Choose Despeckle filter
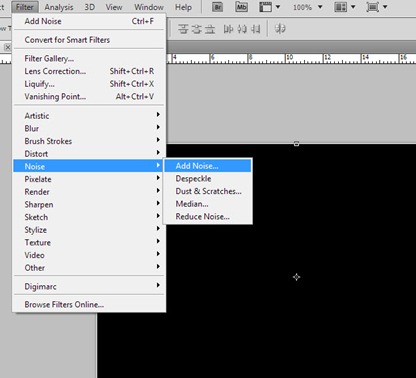The width and height of the screenshot is (416, 378). [x=208, y=178]
